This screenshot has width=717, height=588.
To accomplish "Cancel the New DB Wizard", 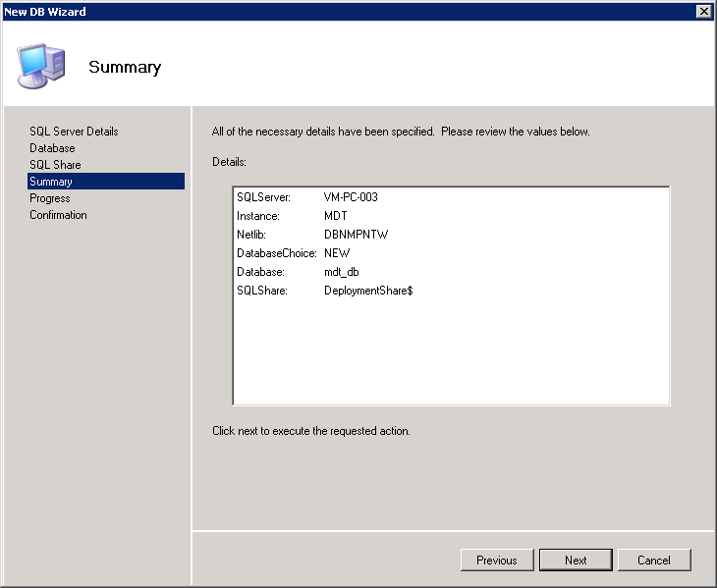I will 653,561.
